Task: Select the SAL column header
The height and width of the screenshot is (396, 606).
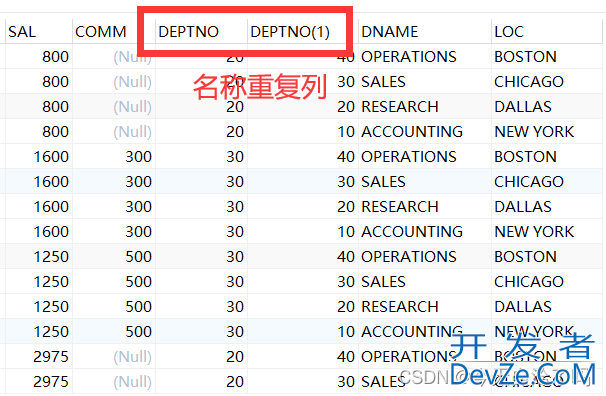Action: 22,32
